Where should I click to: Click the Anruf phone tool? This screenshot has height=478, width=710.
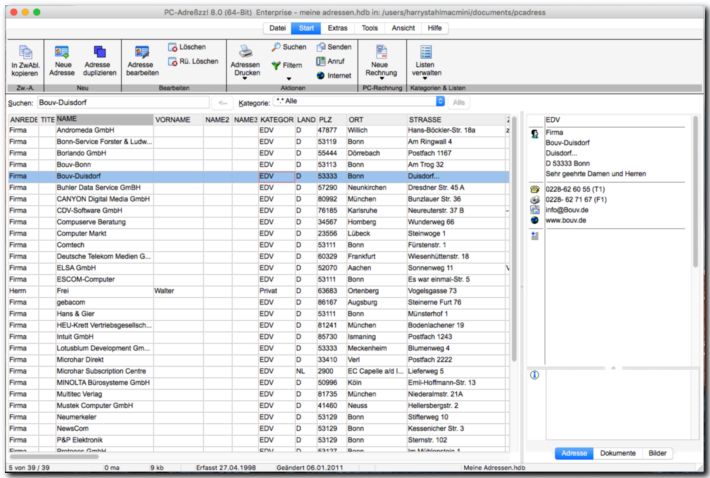[x=330, y=61]
